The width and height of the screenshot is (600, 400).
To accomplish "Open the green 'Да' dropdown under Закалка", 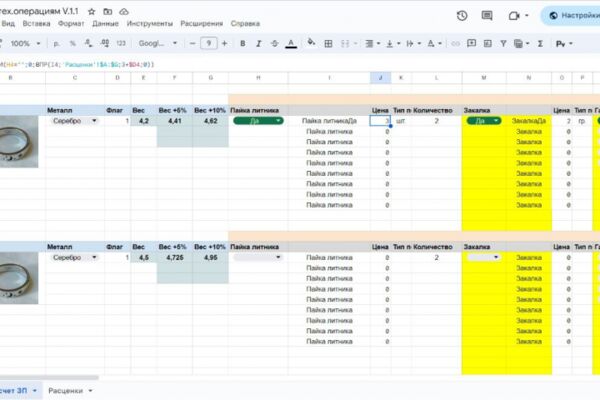I will coord(484,121).
